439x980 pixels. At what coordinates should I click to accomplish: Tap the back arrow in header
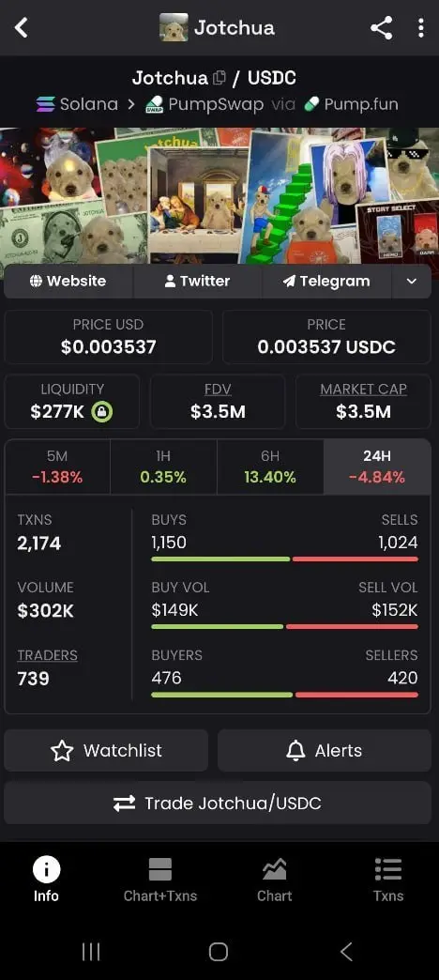click(22, 28)
